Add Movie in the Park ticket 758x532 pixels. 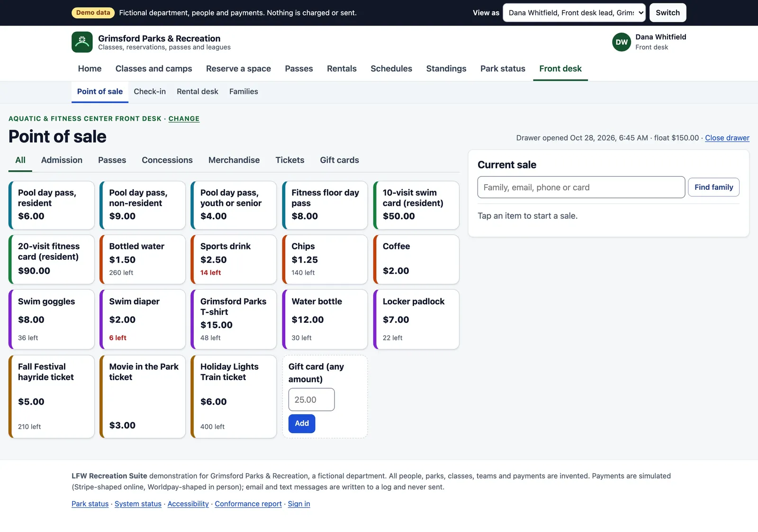143,397
